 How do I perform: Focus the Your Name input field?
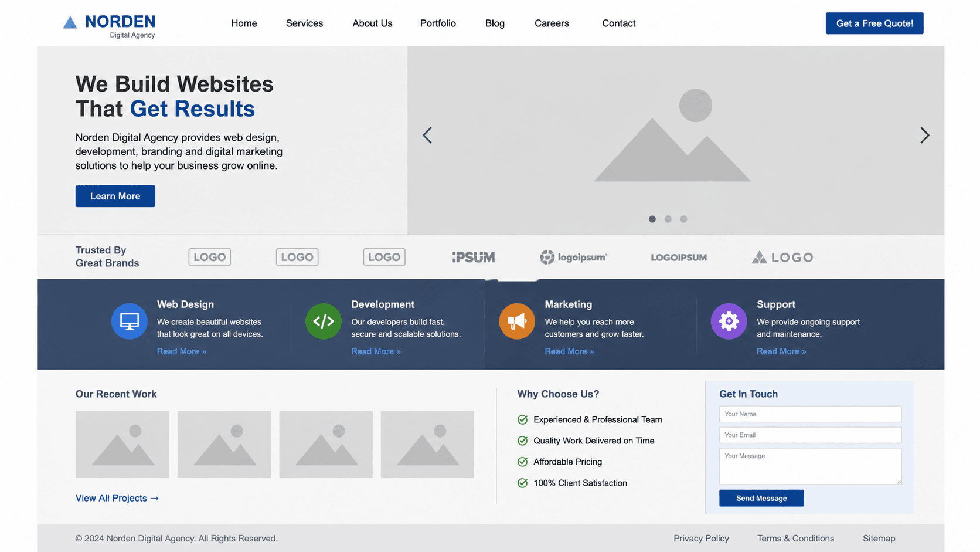point(810,414)
